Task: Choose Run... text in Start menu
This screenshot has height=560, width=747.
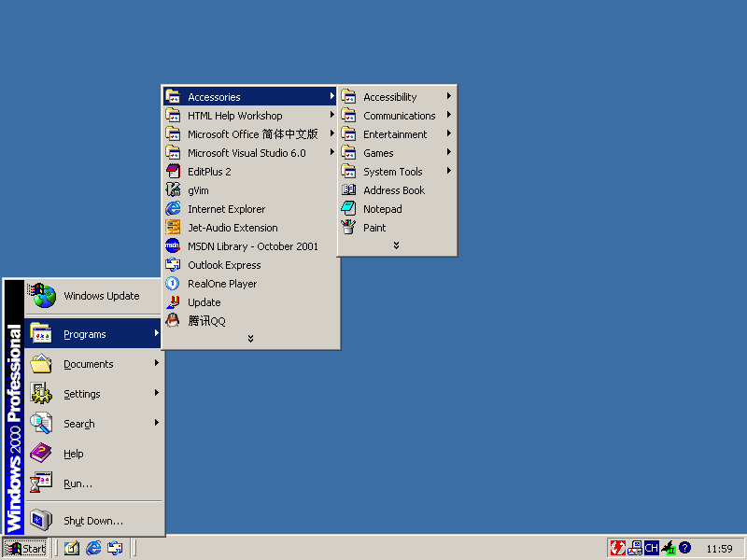Action: [x=78, y=483]
